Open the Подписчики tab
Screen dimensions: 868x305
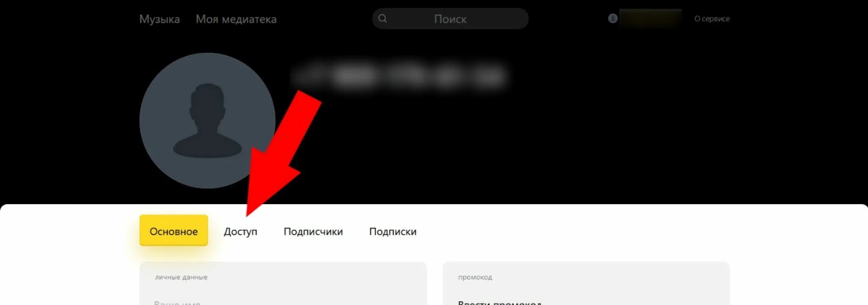[x=313, y=232]
